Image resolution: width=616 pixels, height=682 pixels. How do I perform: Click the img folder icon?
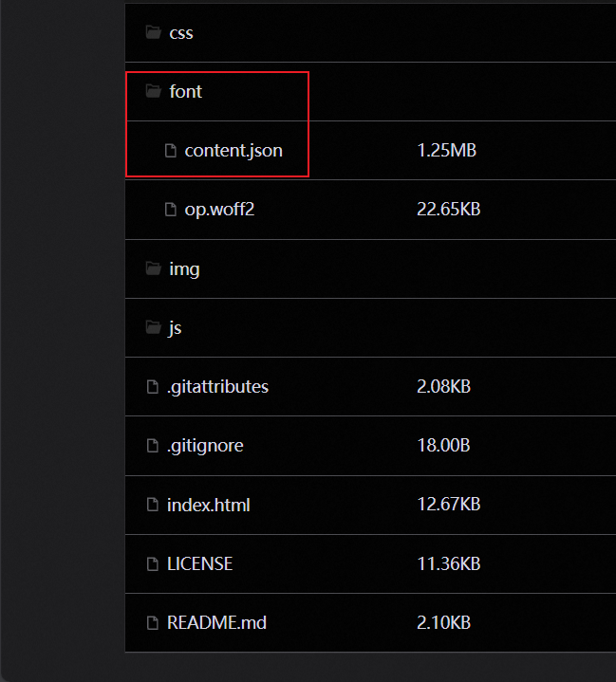(153, 268)
